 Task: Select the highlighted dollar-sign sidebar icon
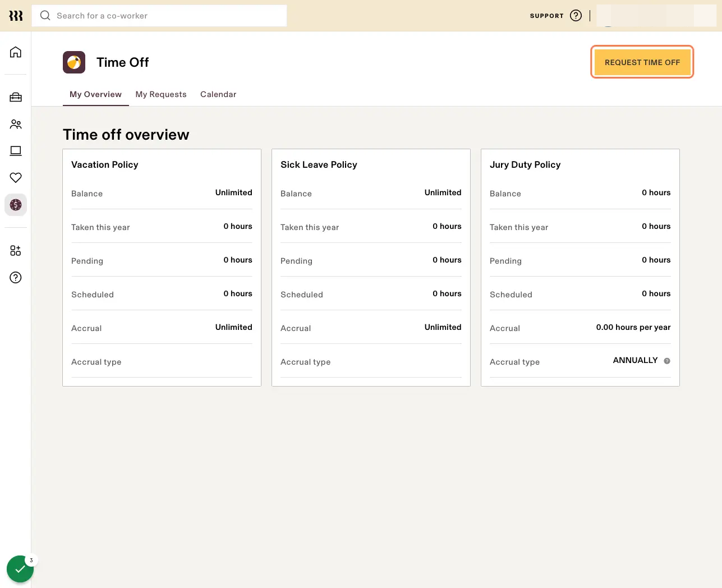[x=16, y=205]
